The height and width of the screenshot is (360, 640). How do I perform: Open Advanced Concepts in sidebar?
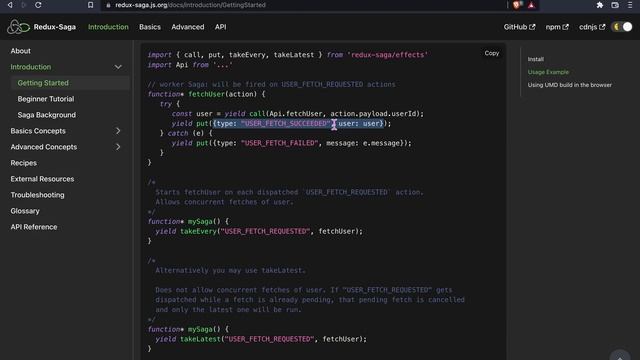[44, 147]
